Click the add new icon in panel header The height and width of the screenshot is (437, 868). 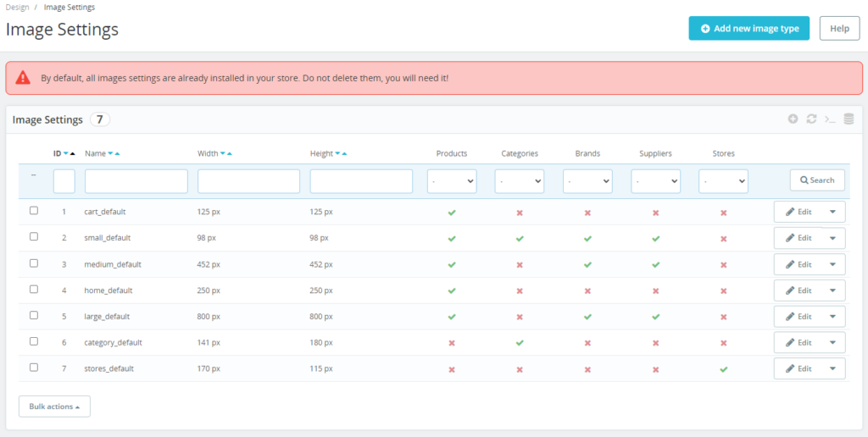click(793, 119)
